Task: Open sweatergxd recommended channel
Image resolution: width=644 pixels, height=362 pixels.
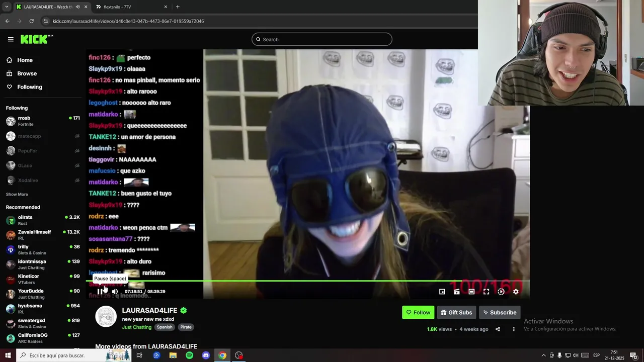Action: click(x=43, y=323)
